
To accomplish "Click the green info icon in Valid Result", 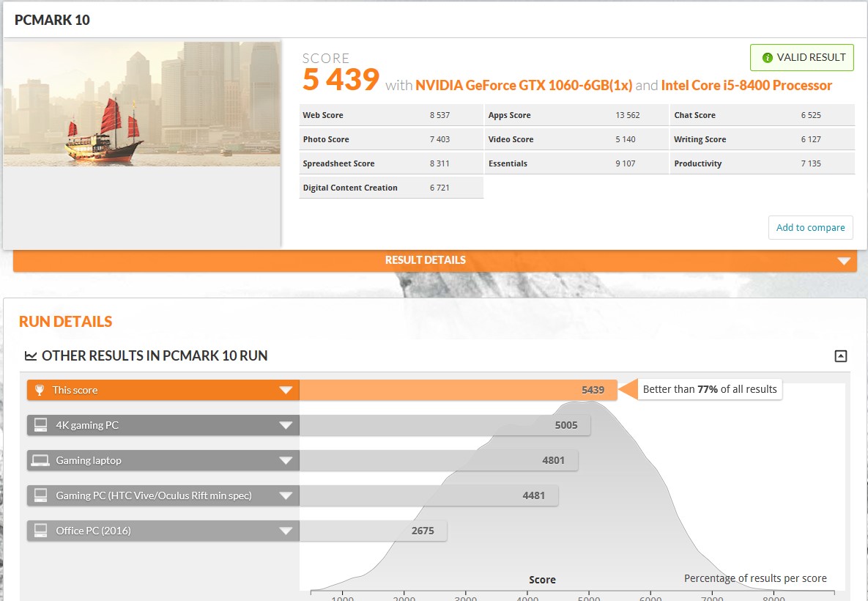I will (767, 58).
